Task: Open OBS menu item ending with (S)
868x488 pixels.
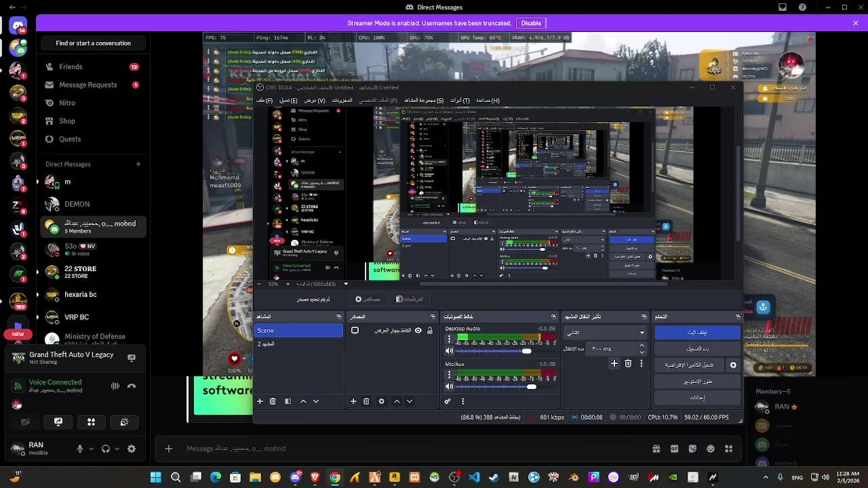Action: (424, 100)
